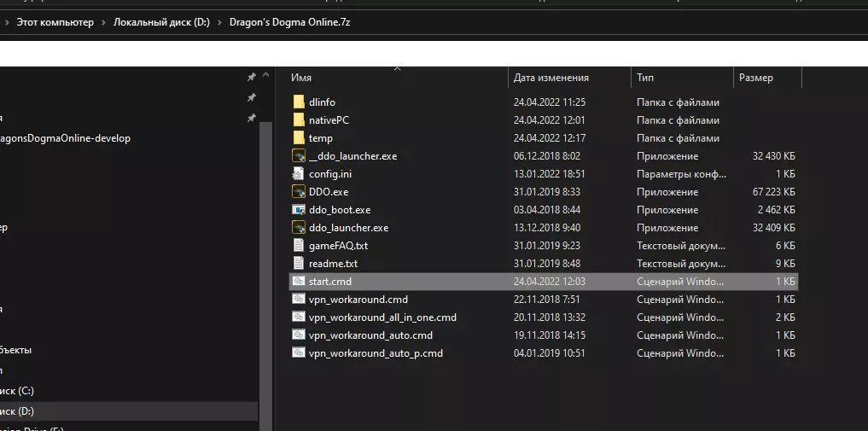Select DragonsDogmaOnline-develop in the sidebar
Viewport: 868px width, 431px height.
point(65,138)
